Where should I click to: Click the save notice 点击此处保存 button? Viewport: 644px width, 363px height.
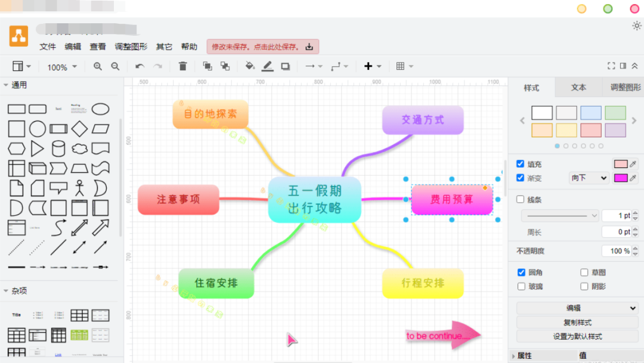pos(261,46)
